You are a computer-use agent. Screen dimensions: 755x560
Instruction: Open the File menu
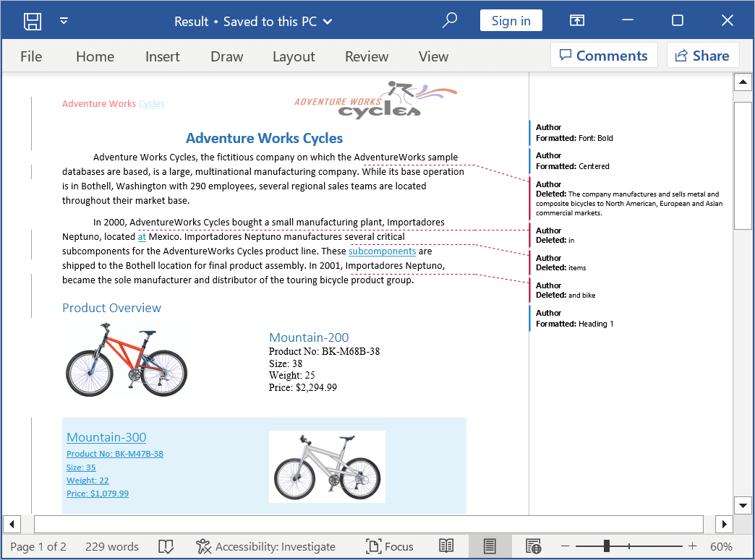tap(31, 56)
